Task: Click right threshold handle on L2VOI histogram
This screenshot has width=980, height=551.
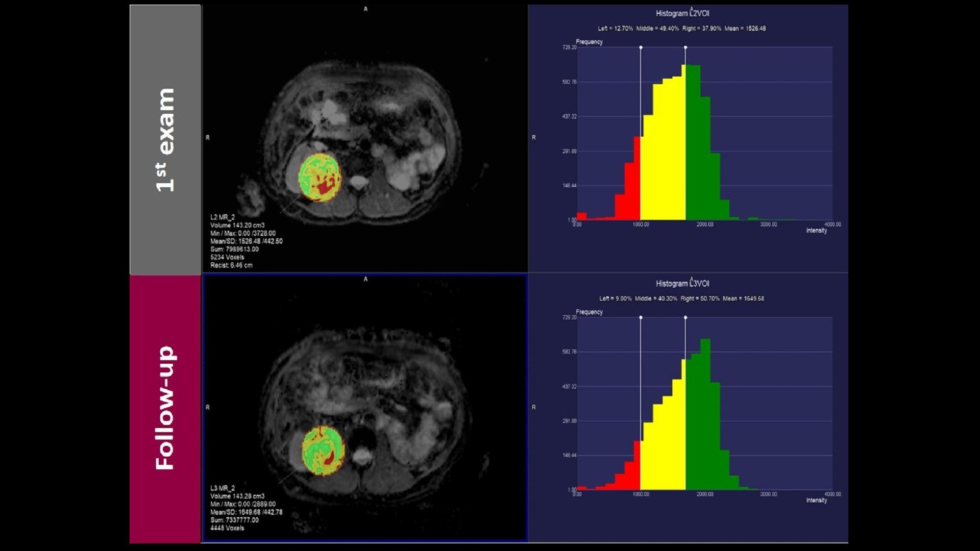Action: [685, 47]
